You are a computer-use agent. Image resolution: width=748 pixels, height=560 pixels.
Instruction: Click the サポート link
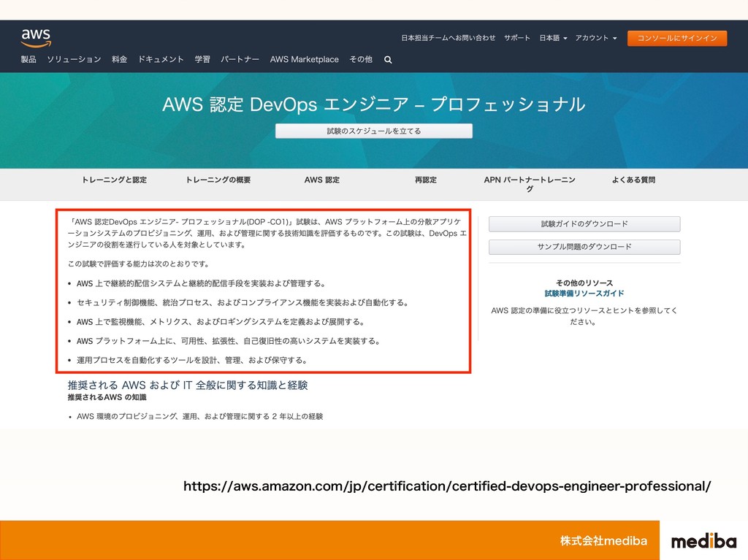point(517,38)
